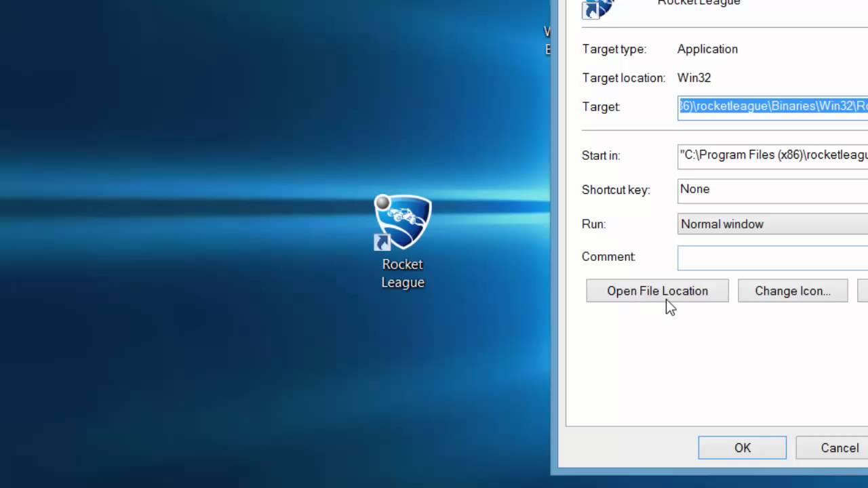Click the Rocket League label under the desktop icon
The width and height of the screenshot is (868, 488).
(x=403, y=273)
